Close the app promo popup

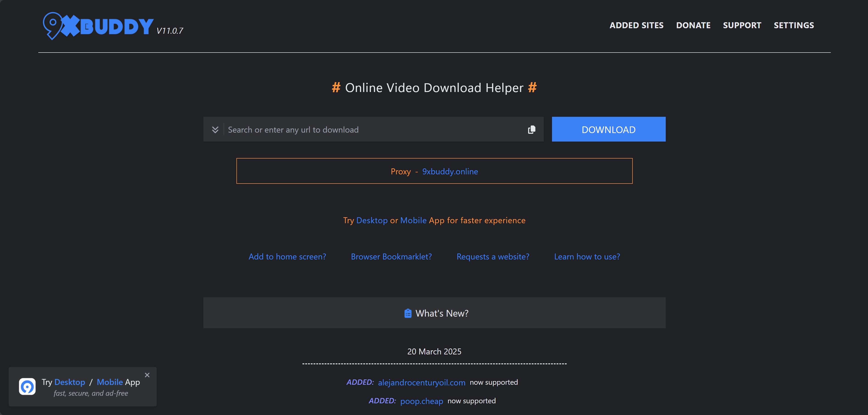147,375
